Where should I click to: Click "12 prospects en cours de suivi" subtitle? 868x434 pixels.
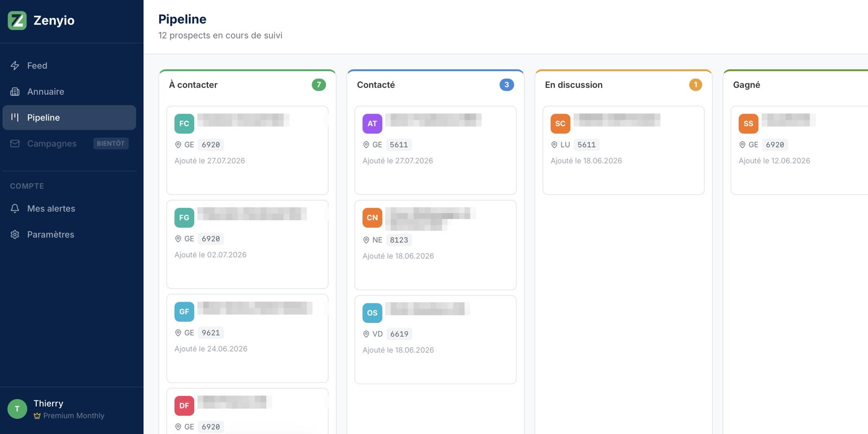(220, 35)
